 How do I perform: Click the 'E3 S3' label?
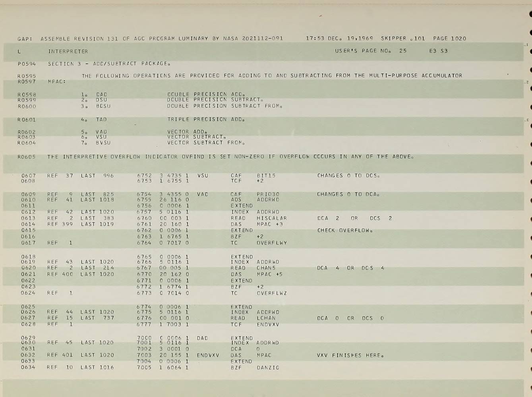tap(438, 51)
